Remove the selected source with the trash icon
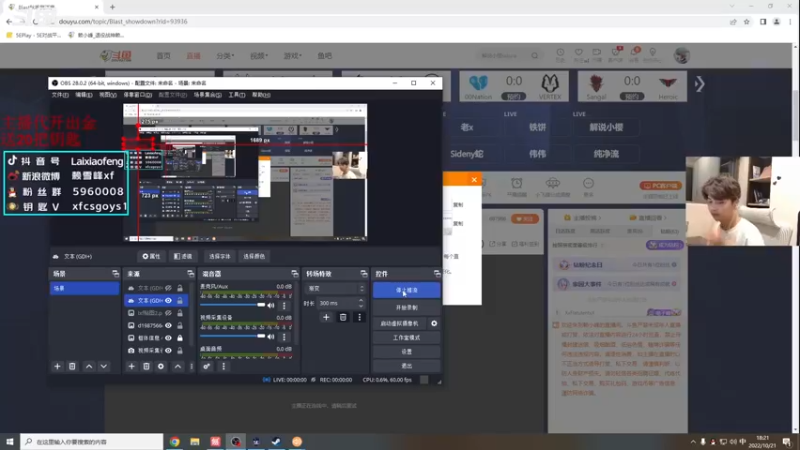This screenshot has width=800, height=450. tap(146, 366)
